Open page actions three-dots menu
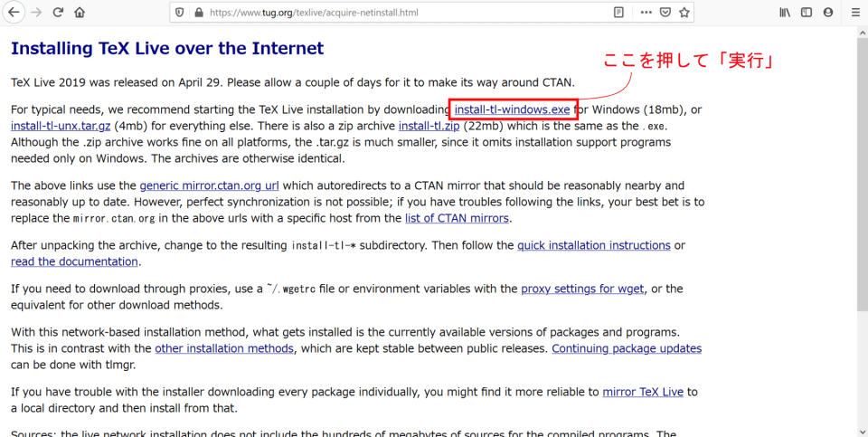 pyautogui.click(x=646, y=12)
